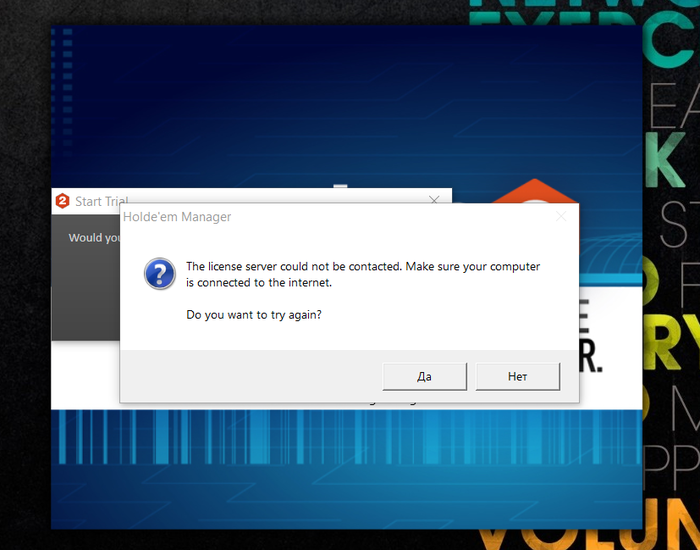Click the Start Trial window title
700x550 pixels.
click(101, 201)
